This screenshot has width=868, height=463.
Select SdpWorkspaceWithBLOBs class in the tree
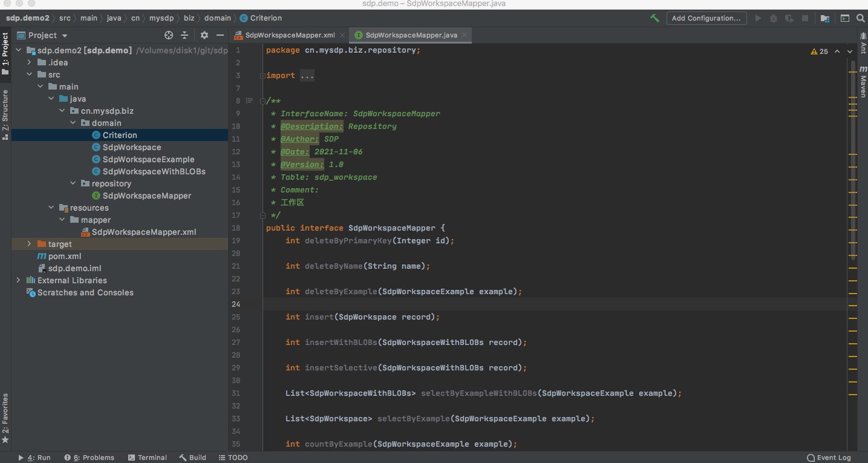(149, 171)
